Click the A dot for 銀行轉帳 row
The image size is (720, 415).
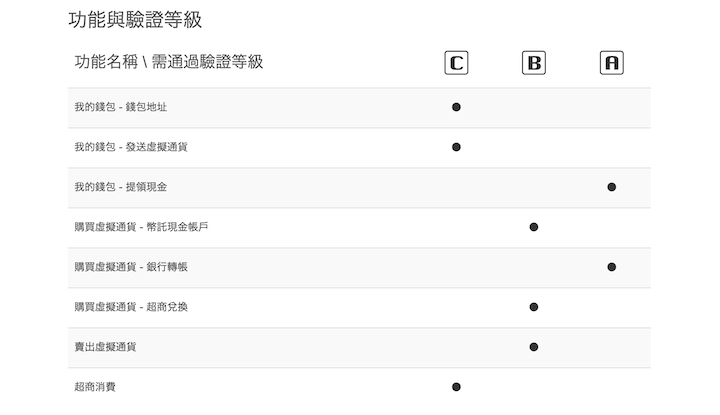[x=612, y=267]
